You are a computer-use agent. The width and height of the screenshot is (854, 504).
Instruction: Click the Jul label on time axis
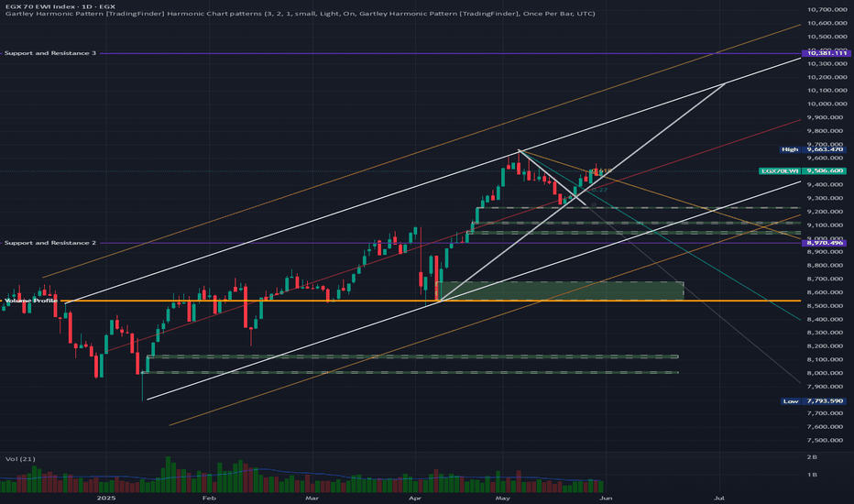coord(719,498)
